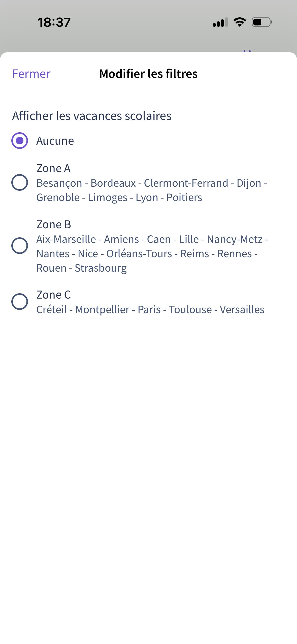This screenshot has width=297, height=644.
Task: Tap the cellular signal bars icon
Action: [220, 22]
